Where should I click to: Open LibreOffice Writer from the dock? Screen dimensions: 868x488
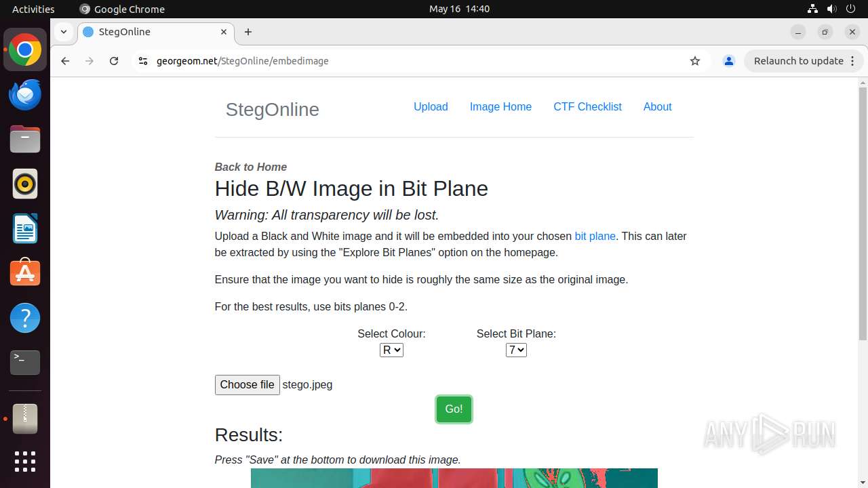coord(25,229)
